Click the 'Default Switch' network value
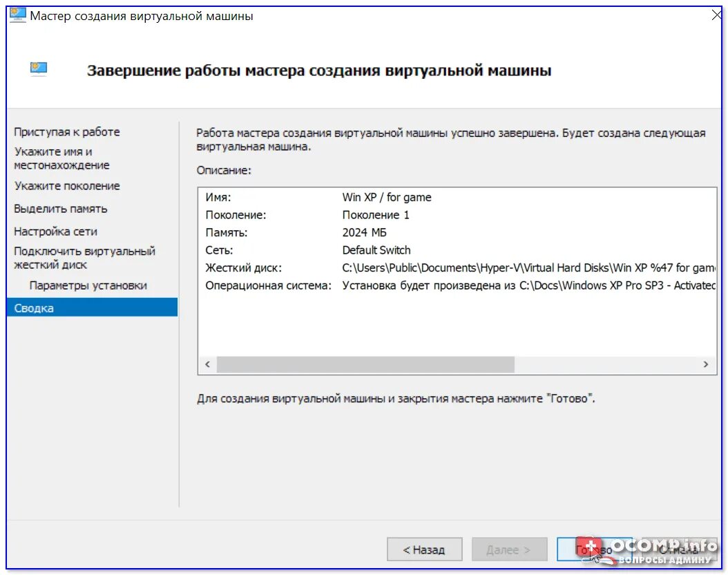This screenshot has width=728, height=575. click(x=376, y=250)
